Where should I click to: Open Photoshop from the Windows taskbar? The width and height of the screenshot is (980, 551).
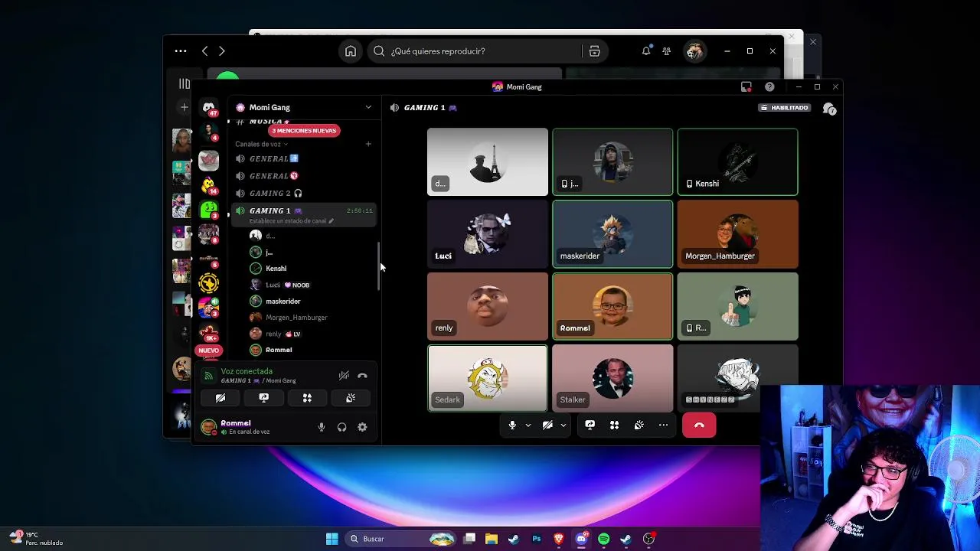click(x=537, y=539)
